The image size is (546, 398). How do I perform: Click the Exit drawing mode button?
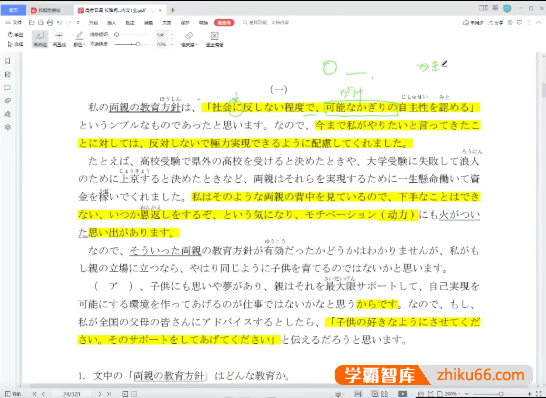(214, 39)
